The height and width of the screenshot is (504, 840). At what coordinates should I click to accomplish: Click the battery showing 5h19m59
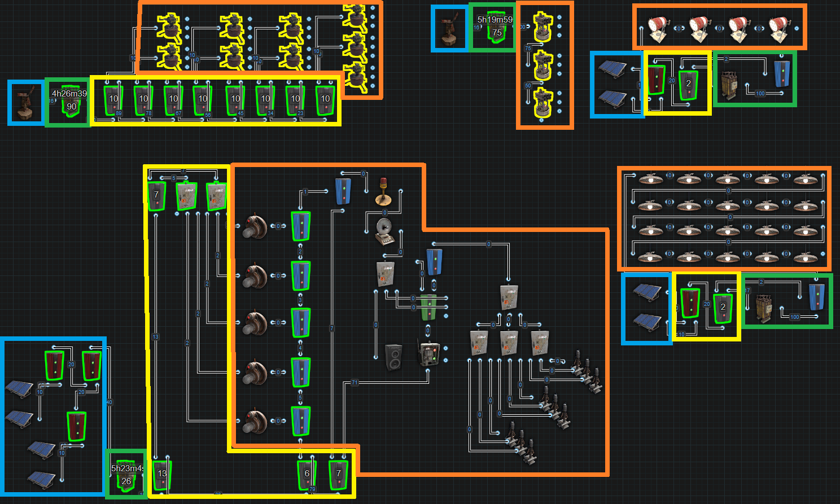(496, 28)
